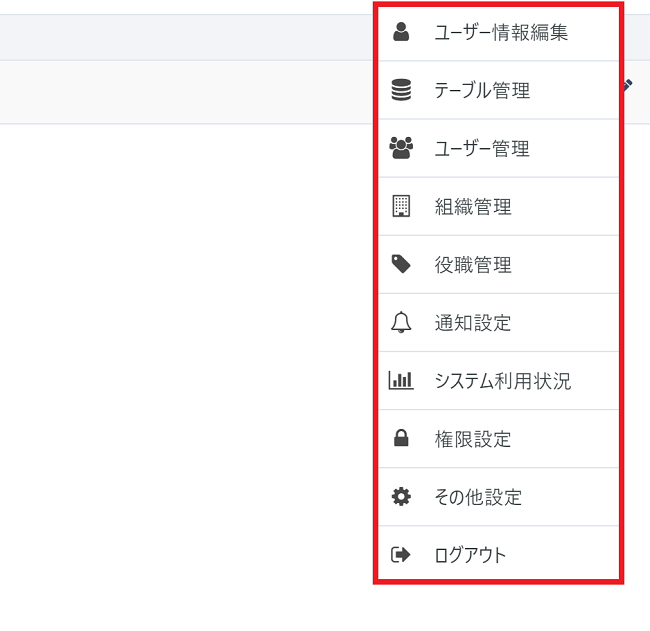The image size is (650, 631).
Task: Click the gear icon for その他設定
Action: [401, 496]
